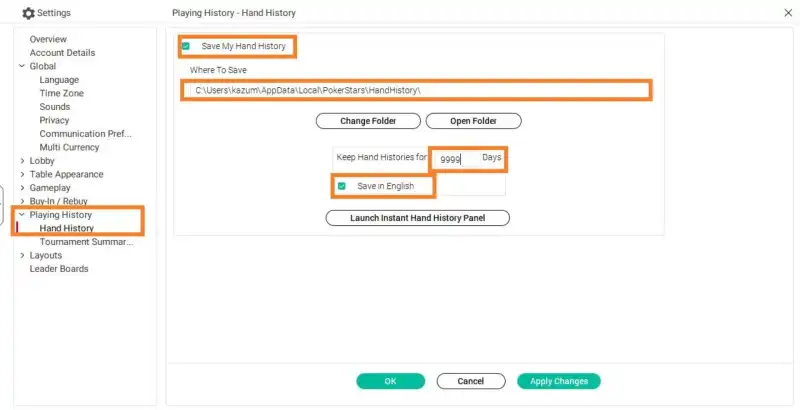Click the Change Folder button
The image size is (800, 410).
click(368, 121)
